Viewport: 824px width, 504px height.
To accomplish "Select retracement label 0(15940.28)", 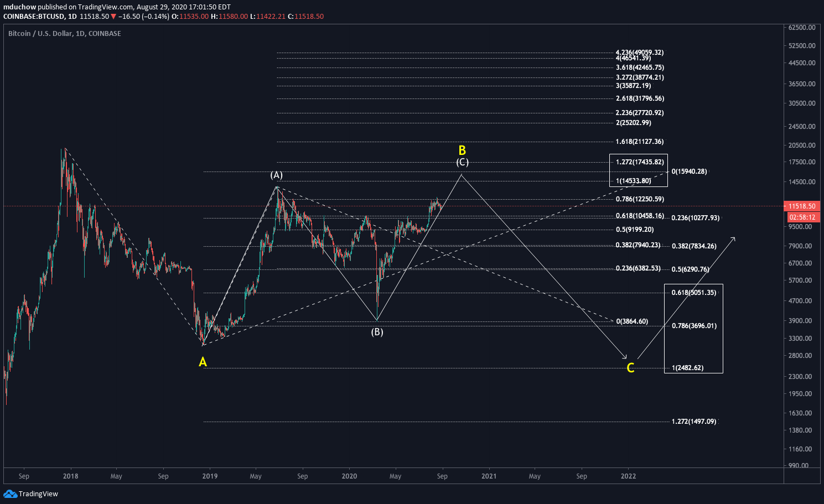I will (689, 172).
